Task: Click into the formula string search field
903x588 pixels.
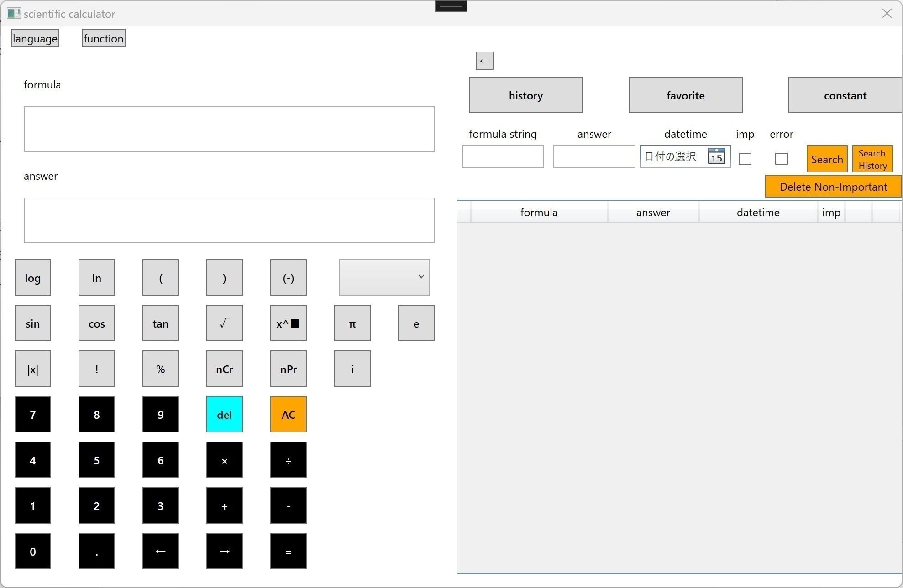Action: click(x=503, y=156)
